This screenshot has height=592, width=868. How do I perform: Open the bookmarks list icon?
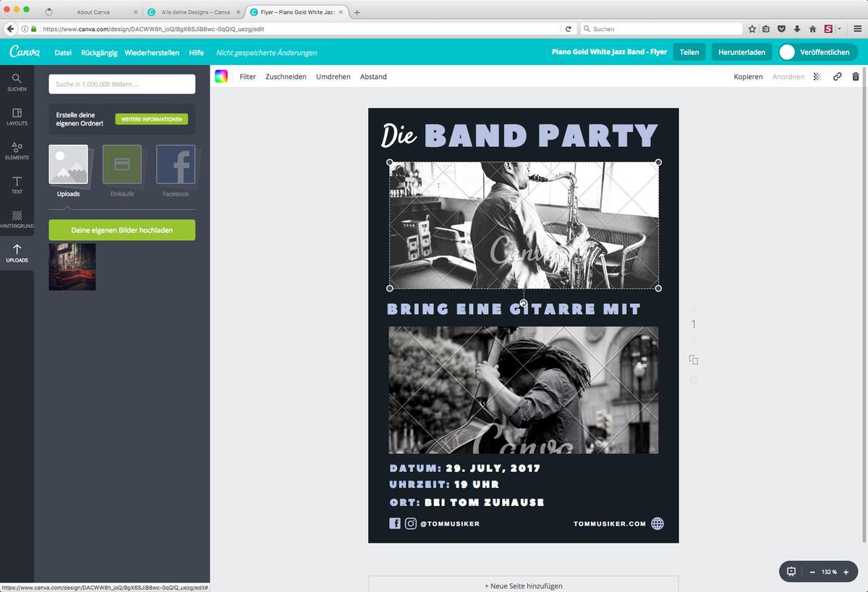(767, 29)
